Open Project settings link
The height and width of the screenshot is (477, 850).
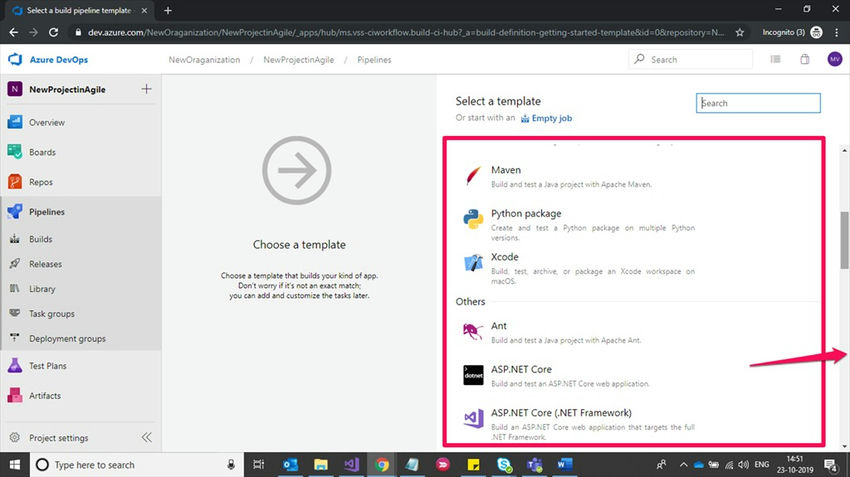59,437
